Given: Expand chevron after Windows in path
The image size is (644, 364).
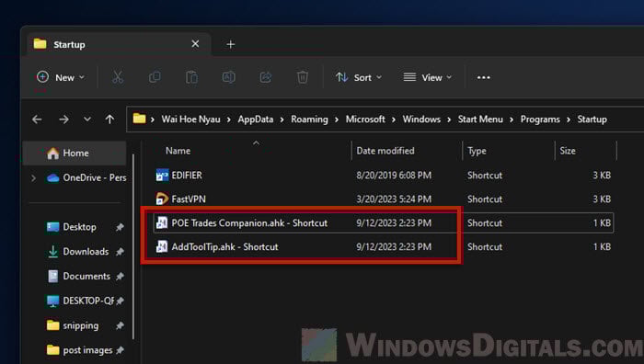Looking at the screenshot, I should click(x=449, y=119).
